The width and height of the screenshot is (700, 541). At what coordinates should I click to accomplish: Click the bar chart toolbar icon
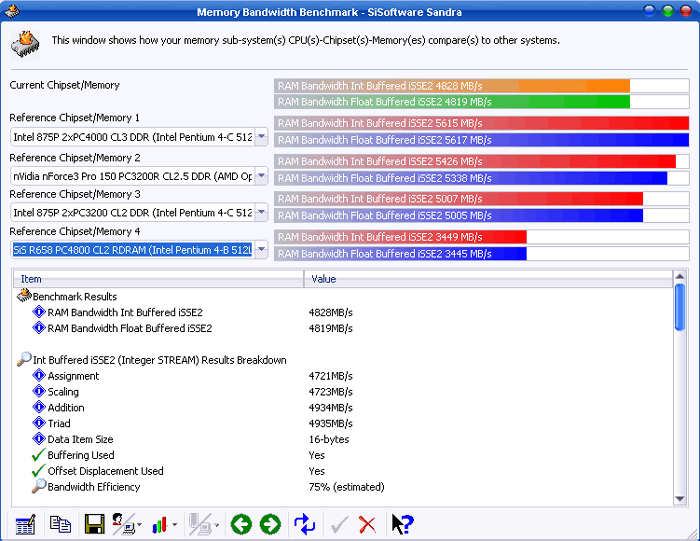[x=159, y=525]
